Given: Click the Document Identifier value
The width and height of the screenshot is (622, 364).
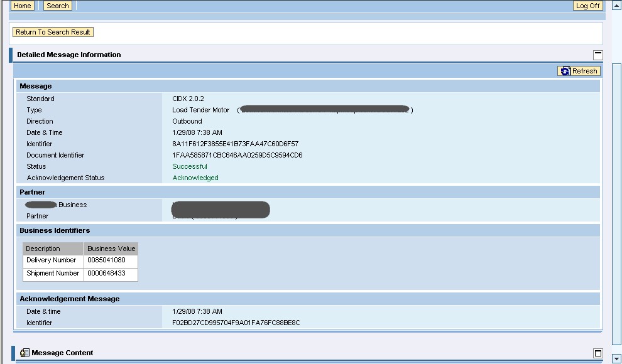Looking at the screenshot, I should (237, 155).
